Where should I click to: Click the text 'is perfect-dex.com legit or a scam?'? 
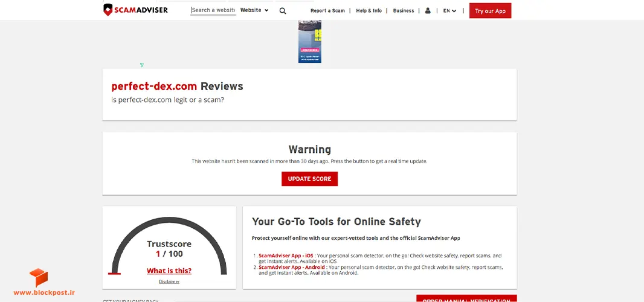pos(167,100)
